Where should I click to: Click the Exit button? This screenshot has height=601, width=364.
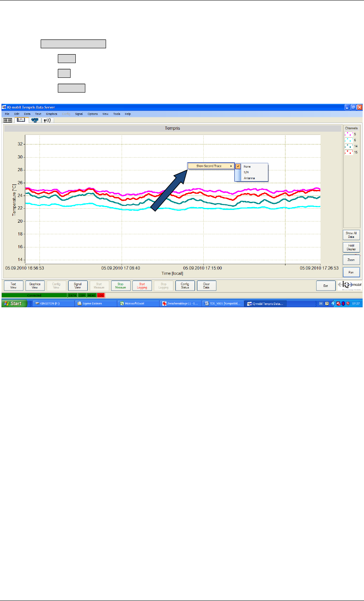pos(326,286)
